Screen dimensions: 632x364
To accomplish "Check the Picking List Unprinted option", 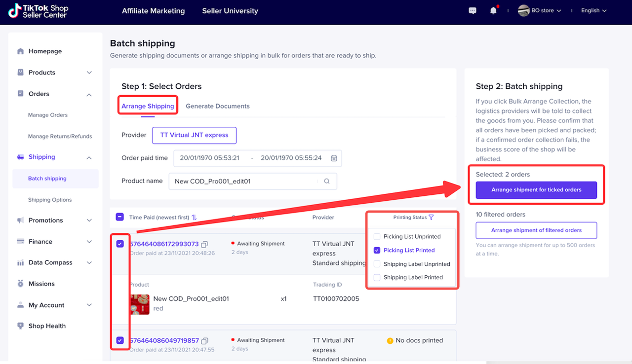I will (377, 237).
